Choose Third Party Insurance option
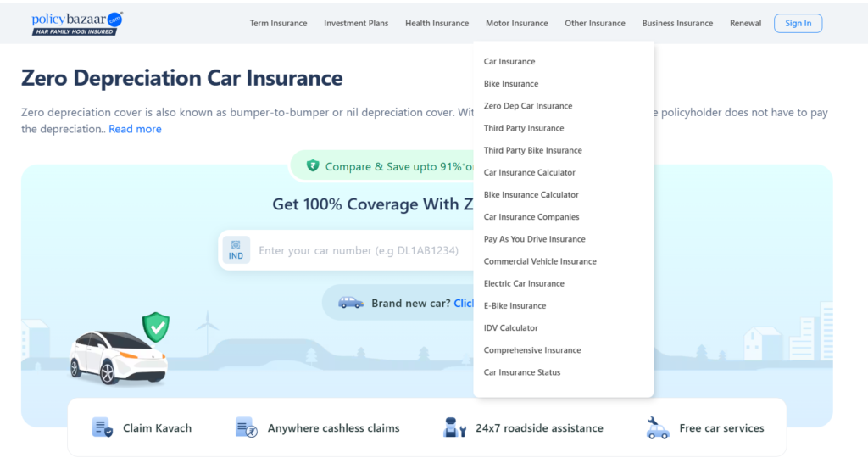Image resolution: width=868 pixels, height=458 pixels. pyautogui.click(x=524, y=128)
